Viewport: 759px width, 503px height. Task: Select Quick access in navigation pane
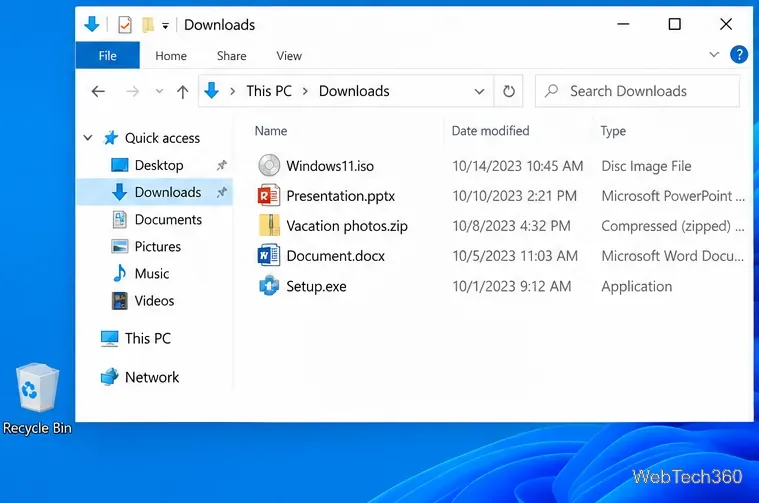tap(162, 138)
